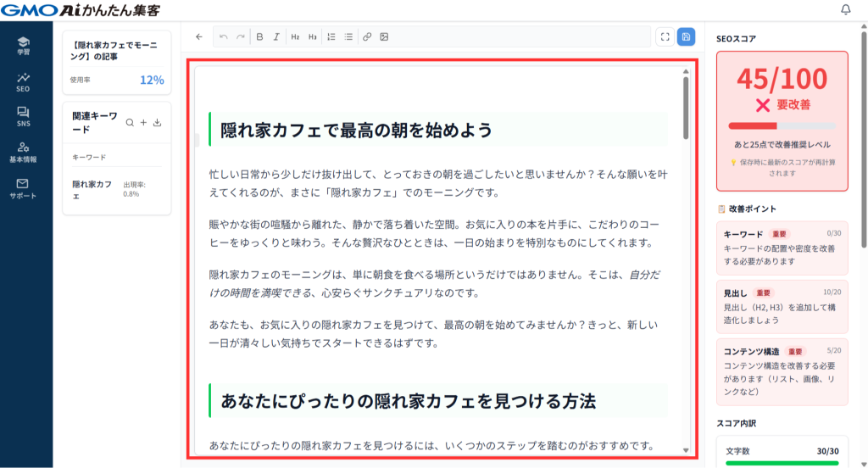Insert a numbered list

pos(331,36)
